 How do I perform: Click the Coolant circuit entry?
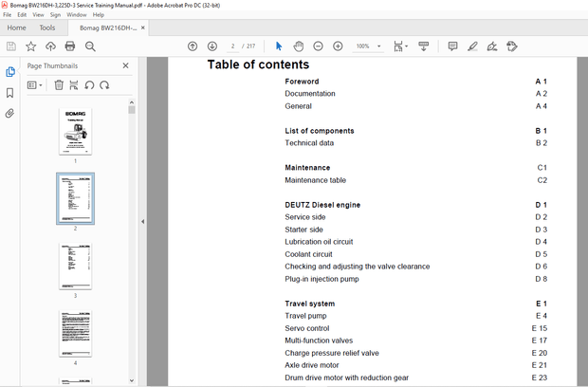308,254
